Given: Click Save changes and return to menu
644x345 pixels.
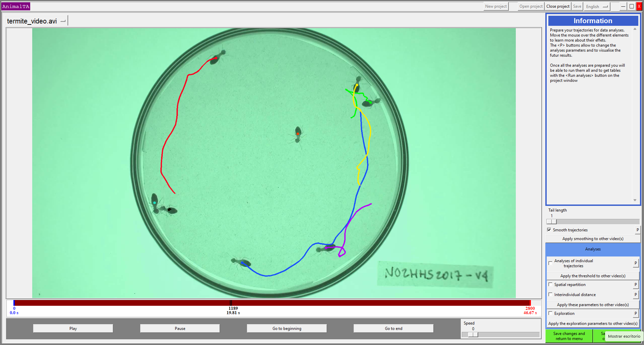Looking at the screenshot, I should pyautogui.click(x=569, y=336).
